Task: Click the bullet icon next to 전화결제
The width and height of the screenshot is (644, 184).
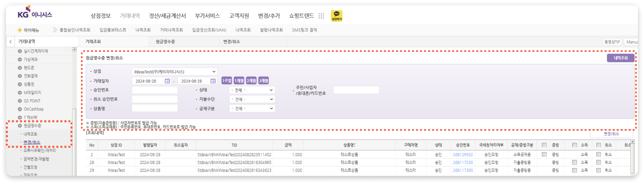Action: [20, 76]
